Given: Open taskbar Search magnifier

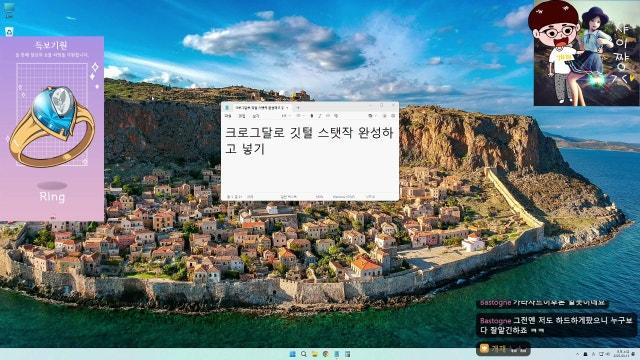Looking at the screenshot, I should point(304,354).
